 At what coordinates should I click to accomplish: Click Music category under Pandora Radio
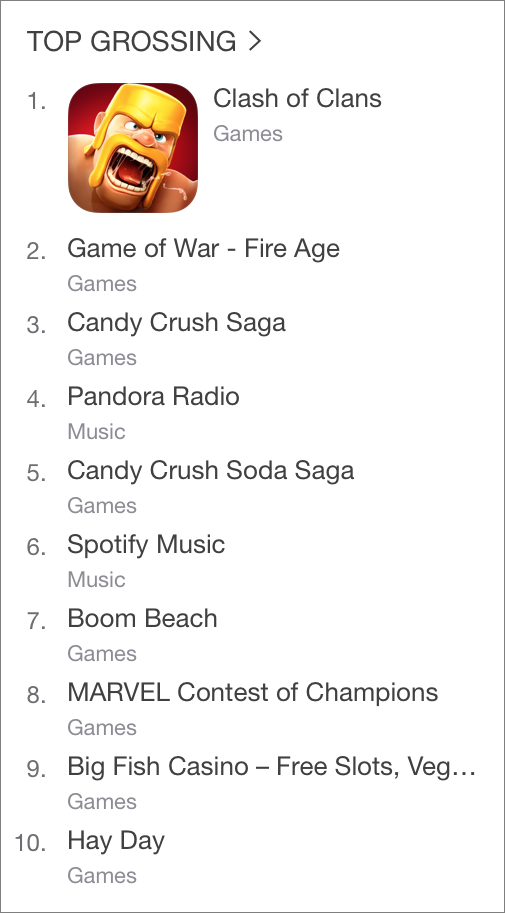96,432
